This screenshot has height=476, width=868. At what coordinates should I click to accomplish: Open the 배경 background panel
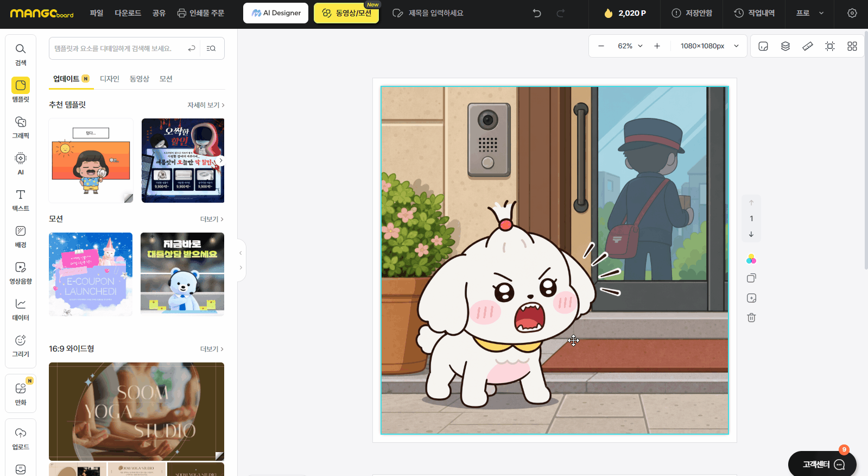[21, 236]
